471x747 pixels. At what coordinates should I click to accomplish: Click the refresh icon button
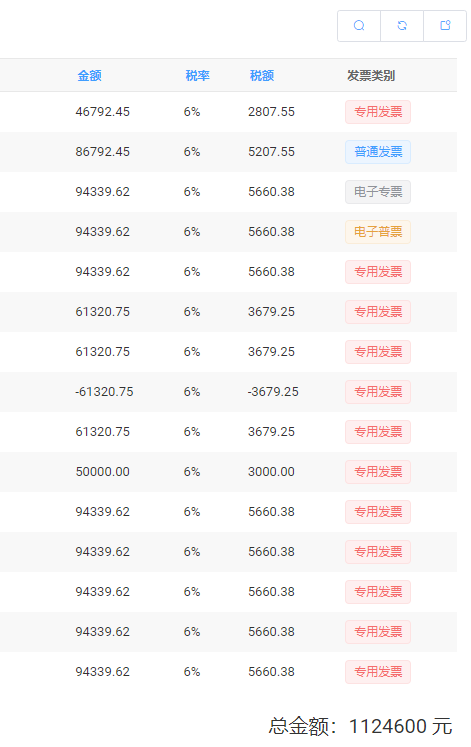(402, 26)
